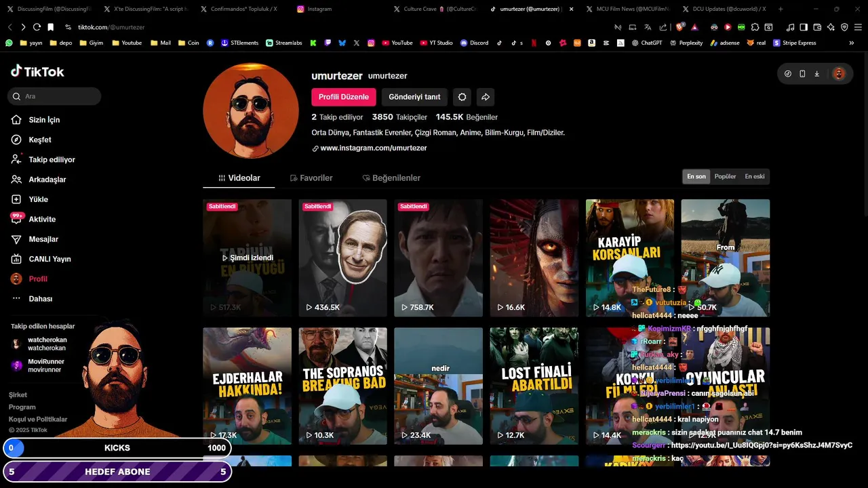Open the browser extensions puzzle icon
The height and width of the screenshot is (488, 868).
[755, 27]
